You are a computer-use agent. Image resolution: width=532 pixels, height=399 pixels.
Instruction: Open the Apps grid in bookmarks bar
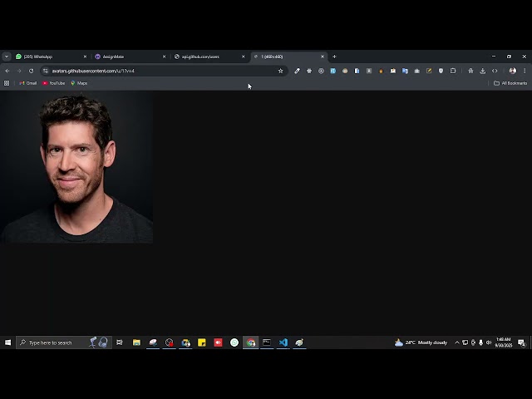7,83
